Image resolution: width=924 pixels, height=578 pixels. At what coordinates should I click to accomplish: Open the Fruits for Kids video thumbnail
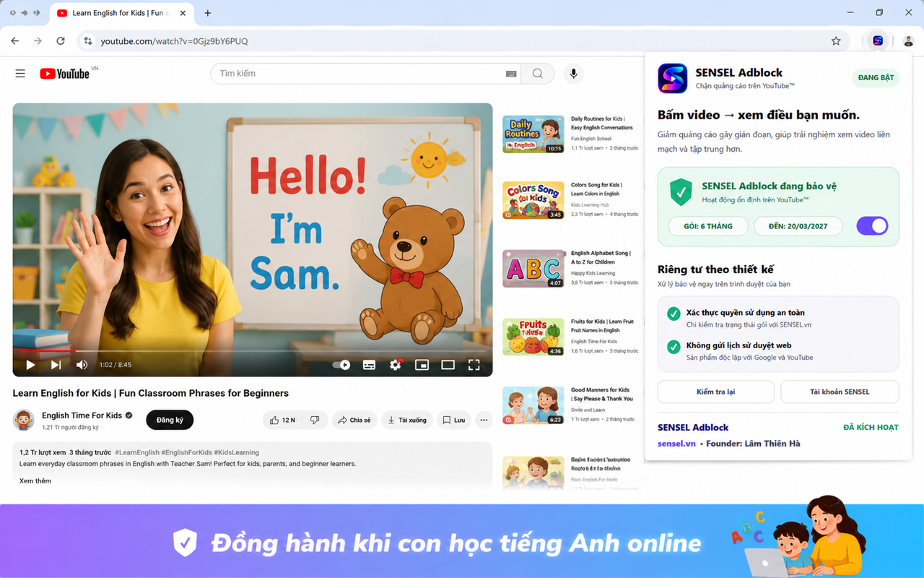[x=533, y=337]
